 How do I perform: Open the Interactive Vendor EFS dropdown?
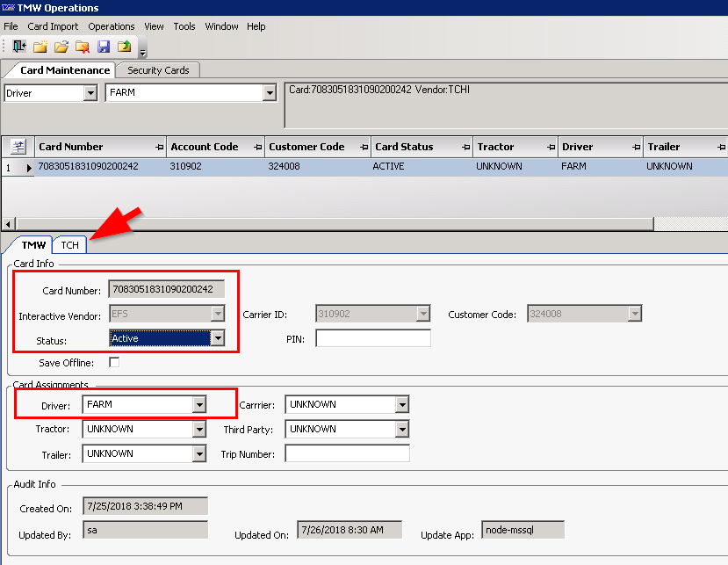pos(218,314)
